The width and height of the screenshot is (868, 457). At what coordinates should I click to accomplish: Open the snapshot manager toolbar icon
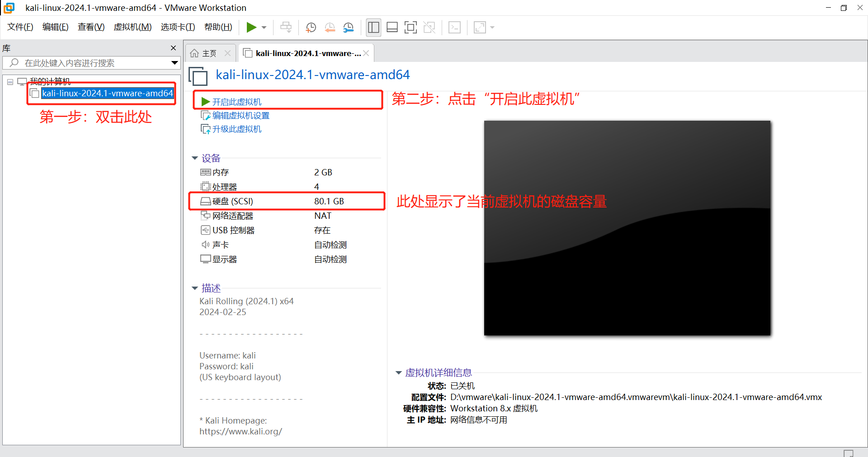coord(348,28)
